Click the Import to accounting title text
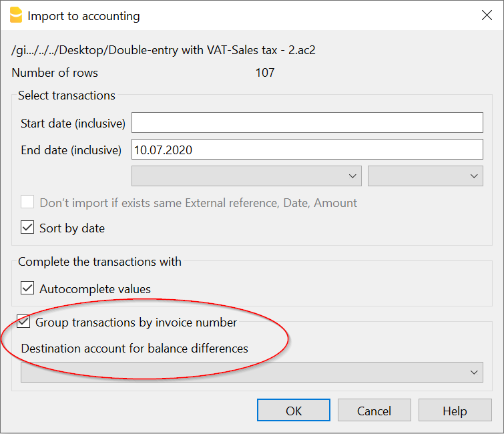The width and height of the screenshot is (504, 434). [x=83, y=16]
